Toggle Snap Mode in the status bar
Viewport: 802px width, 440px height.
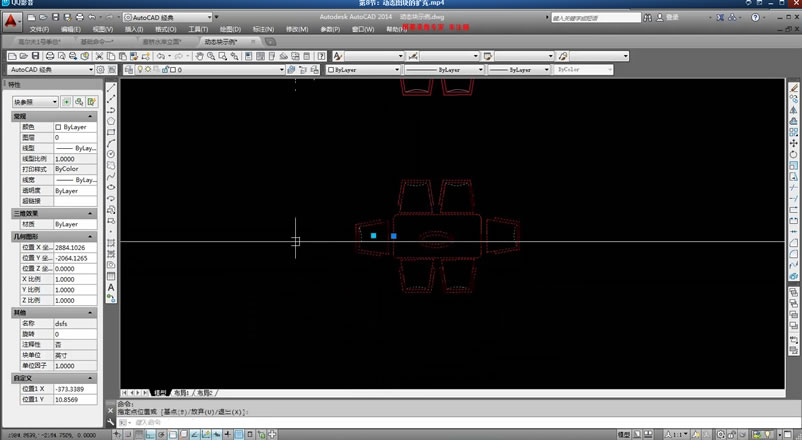pos(128,435)
